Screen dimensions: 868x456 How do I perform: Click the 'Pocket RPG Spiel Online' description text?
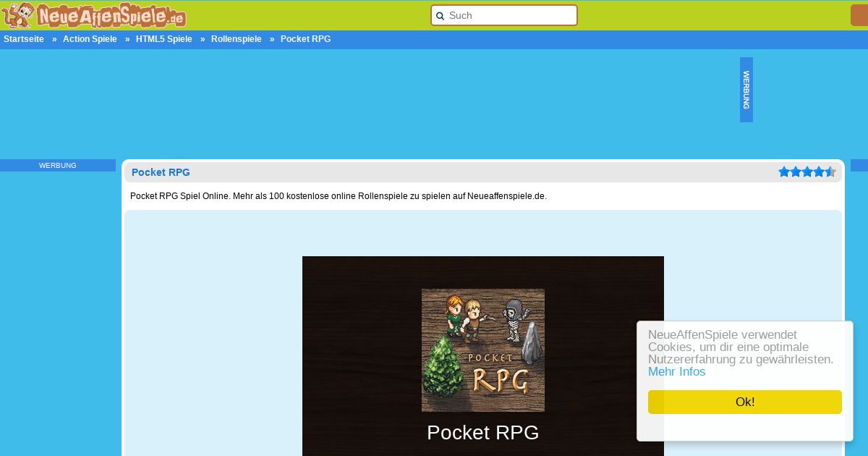tap(339, 196)
